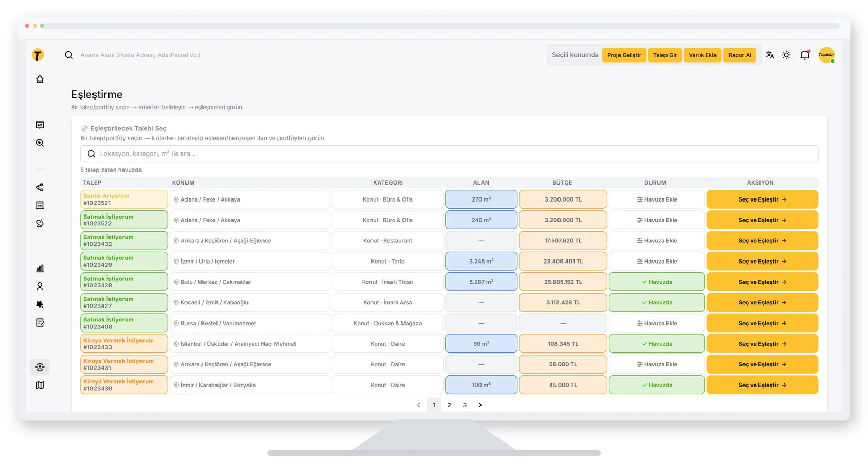Toggle Havuzda status for #1023428
This screenshot has width=868, height=476.
click(657, 282)
